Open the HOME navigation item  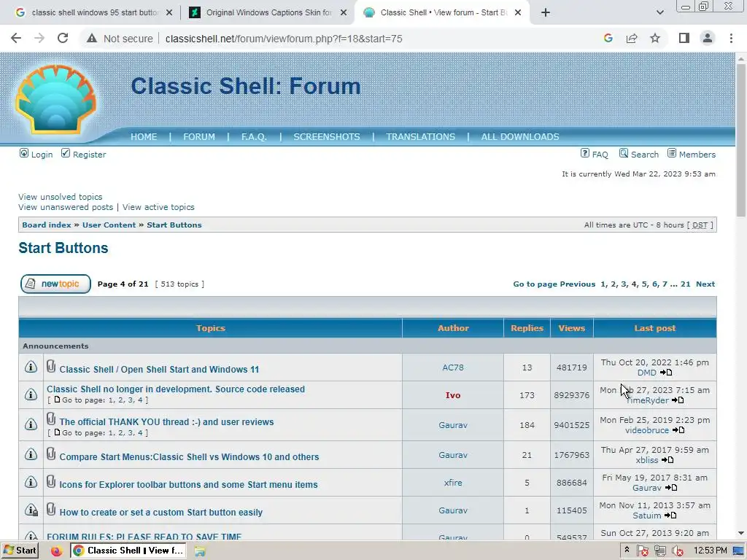pos(144,136)
